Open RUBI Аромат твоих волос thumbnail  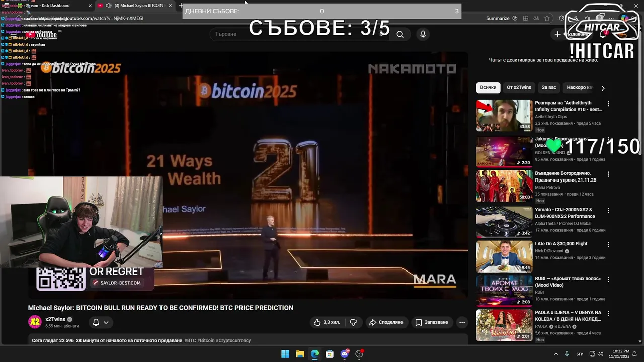(x=504, y=291)
